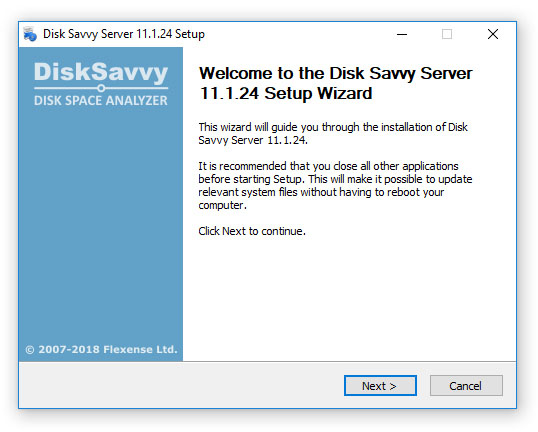Image resolution: width=538 pixels, height=432 pixels.
Task: Click the 'Flexense Ltd.' company name
Action: [140, 349]
